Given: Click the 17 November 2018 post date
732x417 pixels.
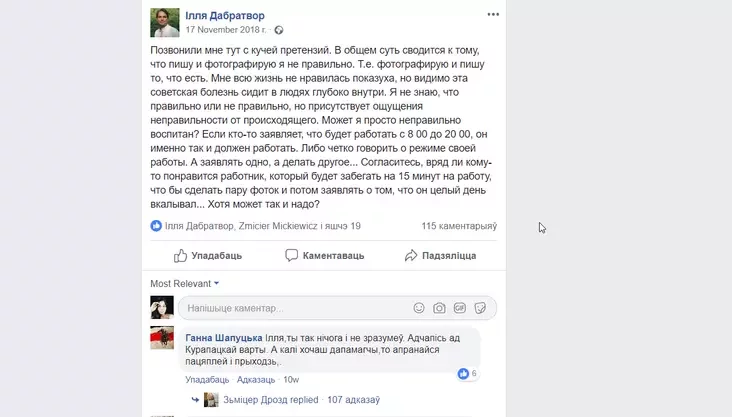Looking at the screenshot, I should tap(225, 30).
